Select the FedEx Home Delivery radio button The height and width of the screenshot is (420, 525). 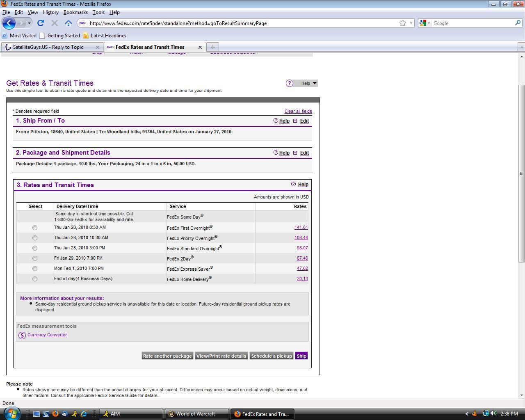[x=35, y=279]
